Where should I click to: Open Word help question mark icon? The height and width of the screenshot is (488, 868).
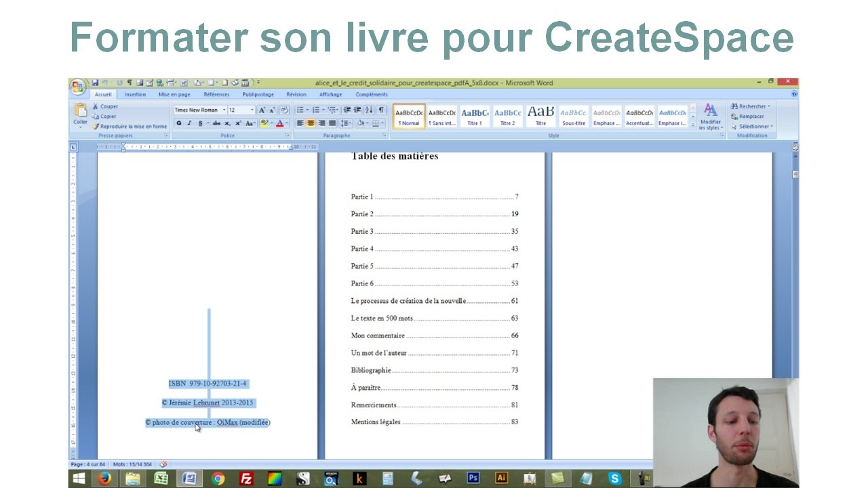tap(794, 94)
